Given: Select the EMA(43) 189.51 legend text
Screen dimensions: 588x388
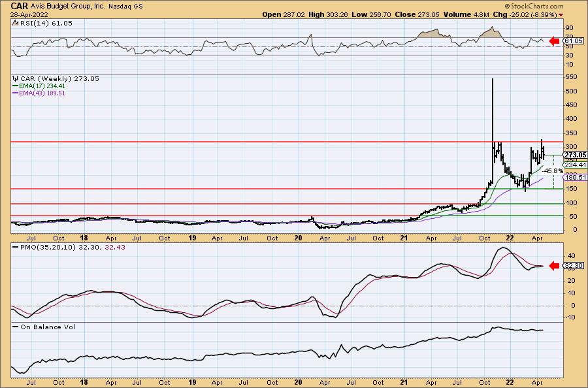Looking at the screenshot, I should (x=42, y=93).
